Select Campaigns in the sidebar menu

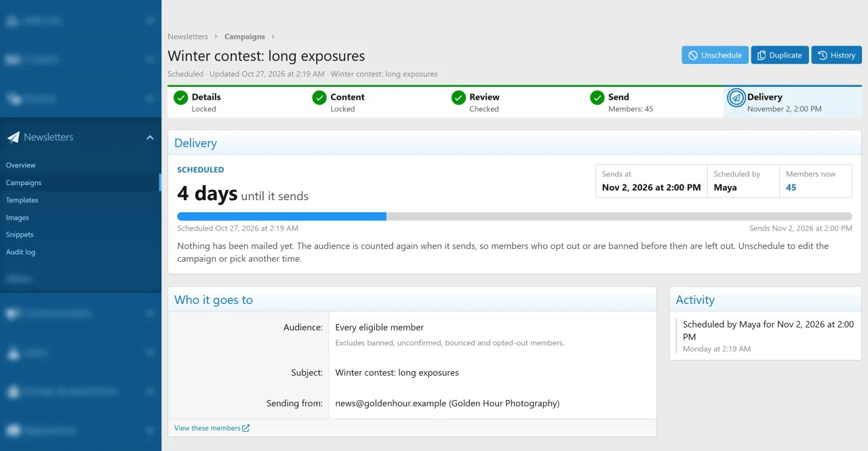click(81, 183)
